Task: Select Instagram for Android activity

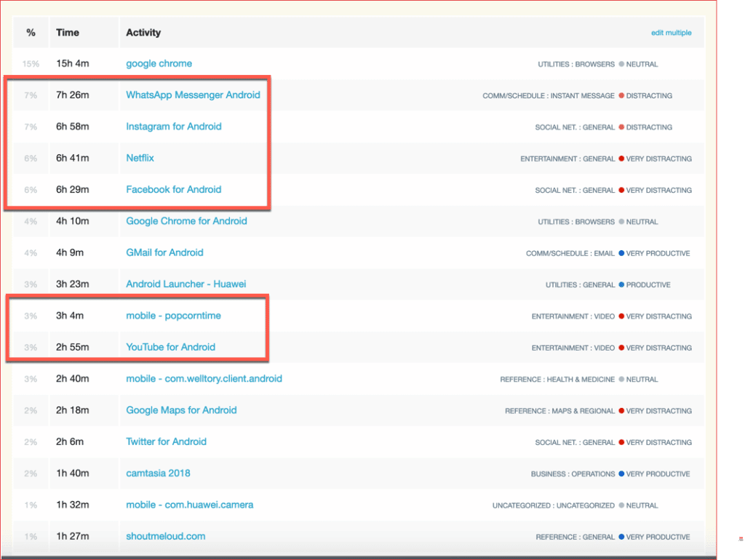Action: tap(173, 127)
